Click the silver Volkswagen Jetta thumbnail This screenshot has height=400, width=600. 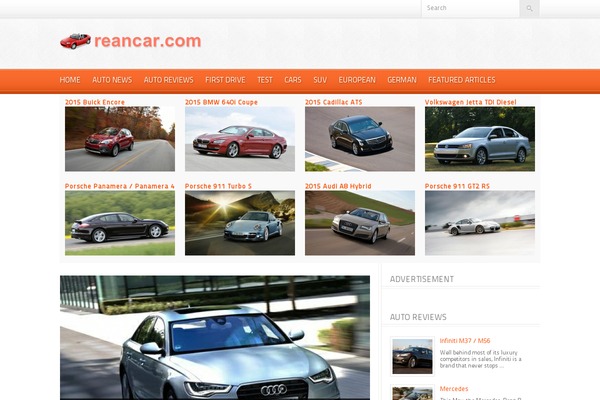(x=480, y=139)
